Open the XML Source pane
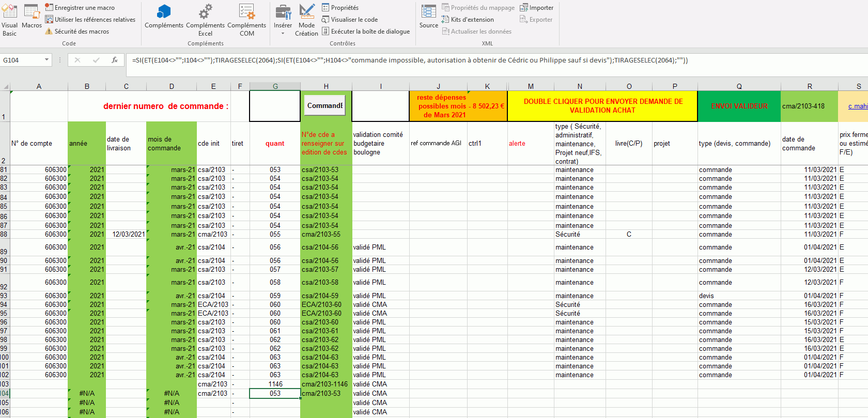The width and height of the screenshot is (868, 418). pyautogui.click(x=428, y=17)
